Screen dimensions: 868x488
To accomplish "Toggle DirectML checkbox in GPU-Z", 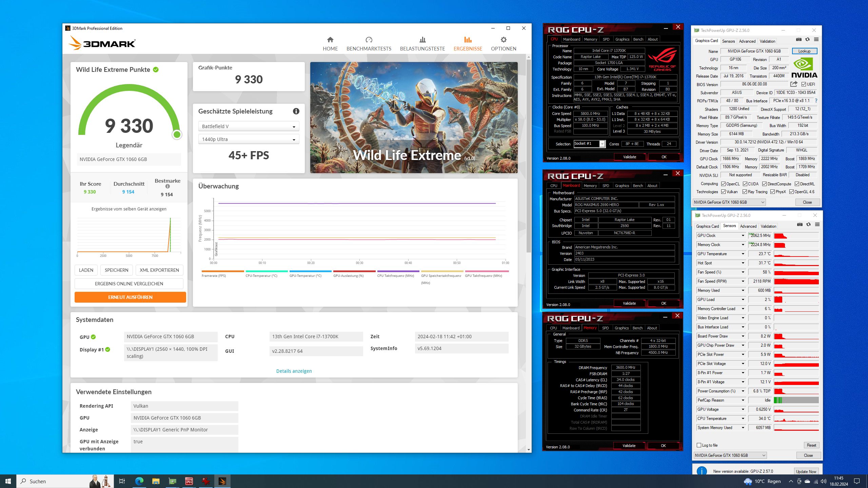I will [797, 184].
